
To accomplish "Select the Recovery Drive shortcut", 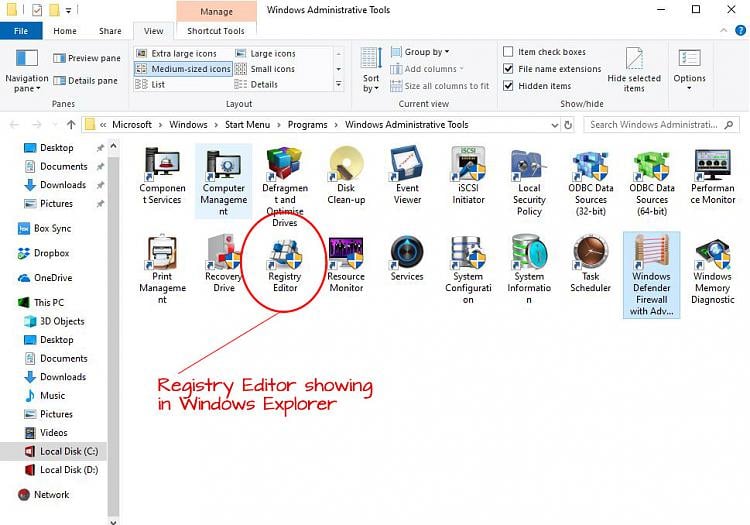I will pyautogui.click(x=223, y=264).
